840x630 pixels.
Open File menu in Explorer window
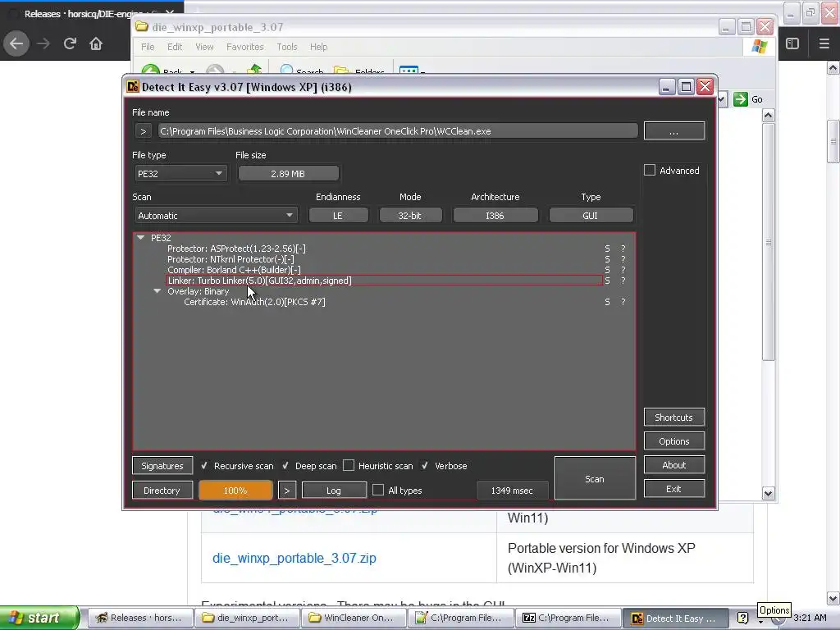click(x=148, y=47)
